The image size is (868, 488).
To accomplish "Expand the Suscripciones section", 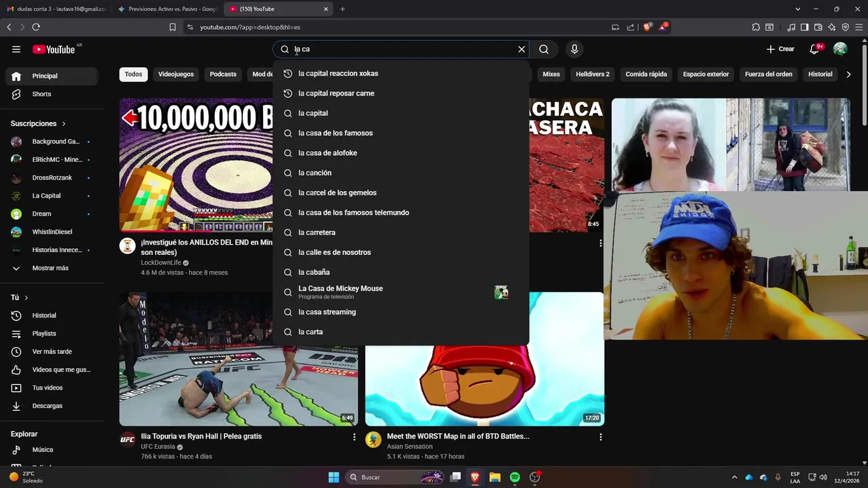I will pyautogui.click(x=38, y=123).
